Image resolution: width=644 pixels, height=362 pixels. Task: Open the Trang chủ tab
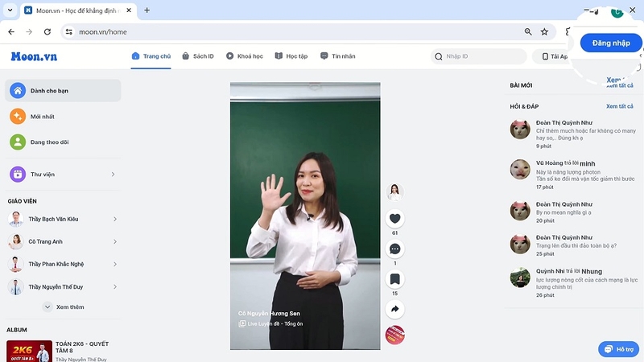click(151, 56)
